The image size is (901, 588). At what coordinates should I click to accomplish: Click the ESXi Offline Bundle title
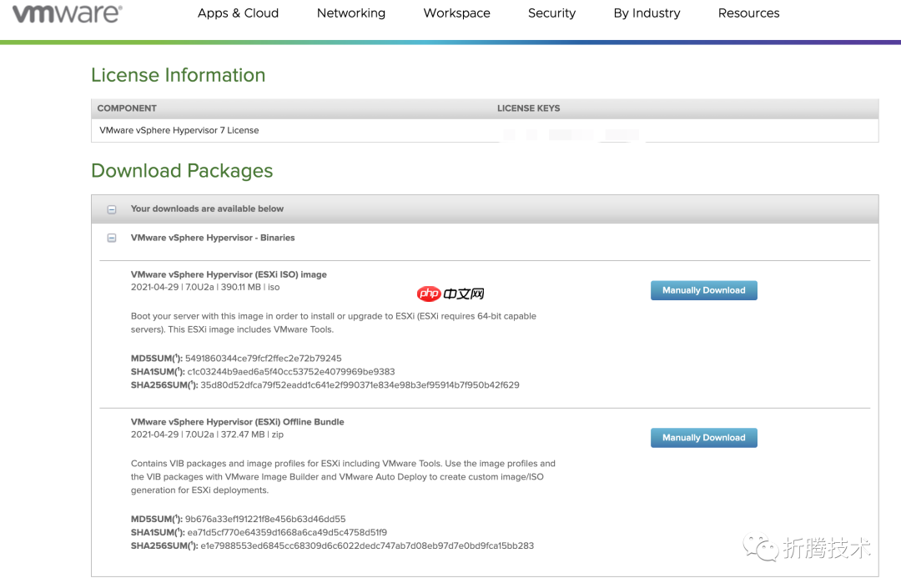[x=237, y=422]
